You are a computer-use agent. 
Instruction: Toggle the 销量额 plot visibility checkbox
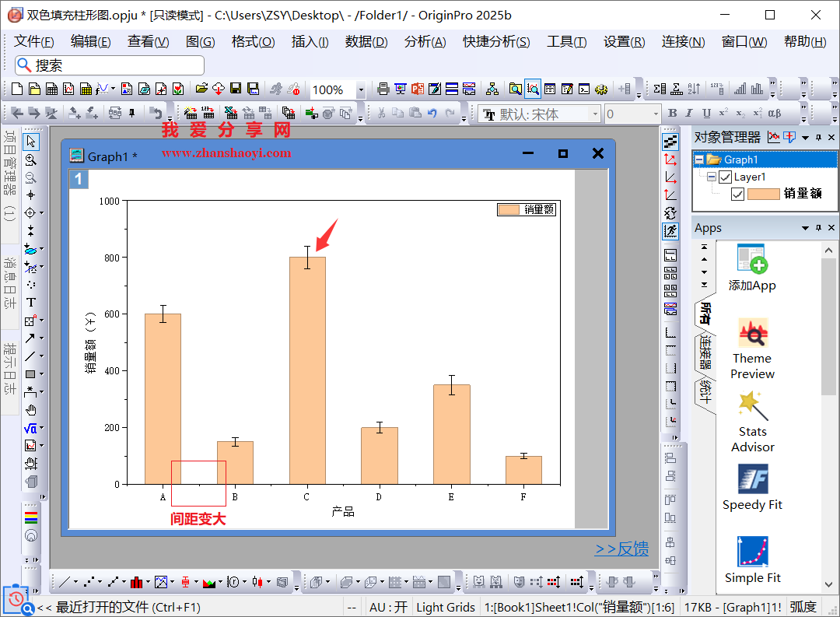(738, 194)
